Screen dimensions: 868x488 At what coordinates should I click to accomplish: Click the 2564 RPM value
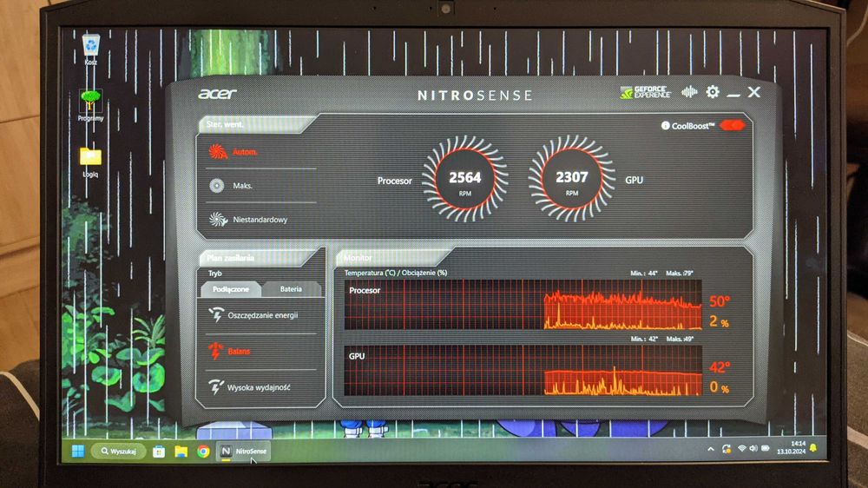coord(465,178)
